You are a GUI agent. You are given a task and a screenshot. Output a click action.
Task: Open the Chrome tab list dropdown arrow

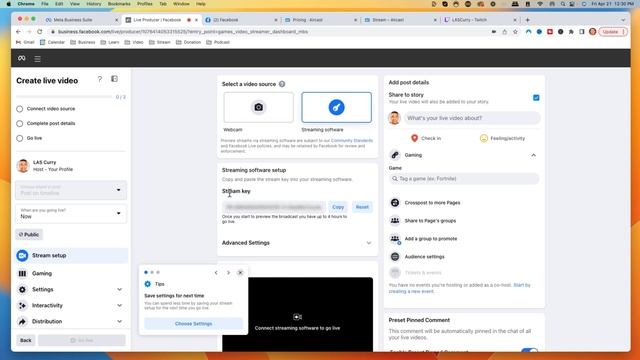623,20
